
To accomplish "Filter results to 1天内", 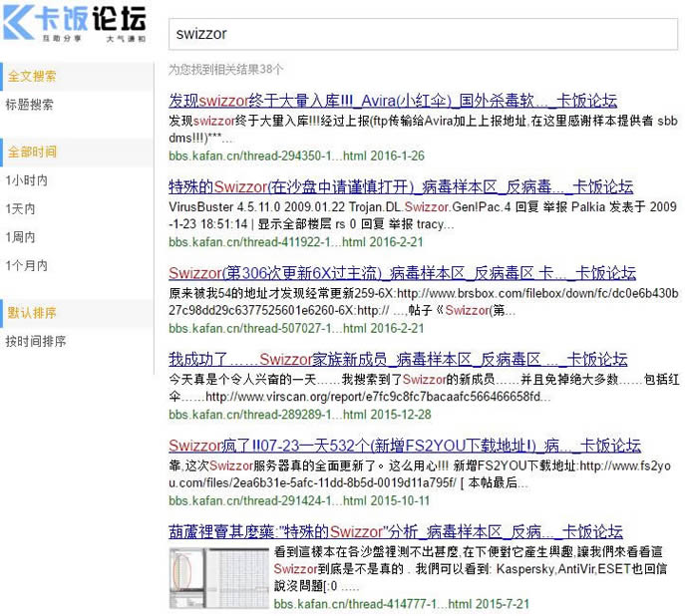I will tap(21, 209).
